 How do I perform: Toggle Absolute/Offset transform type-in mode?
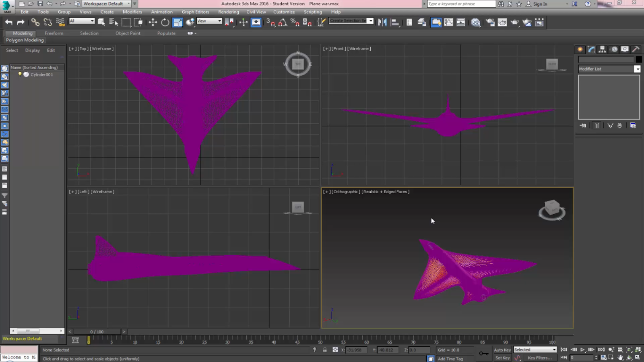[x=335, y=350]
